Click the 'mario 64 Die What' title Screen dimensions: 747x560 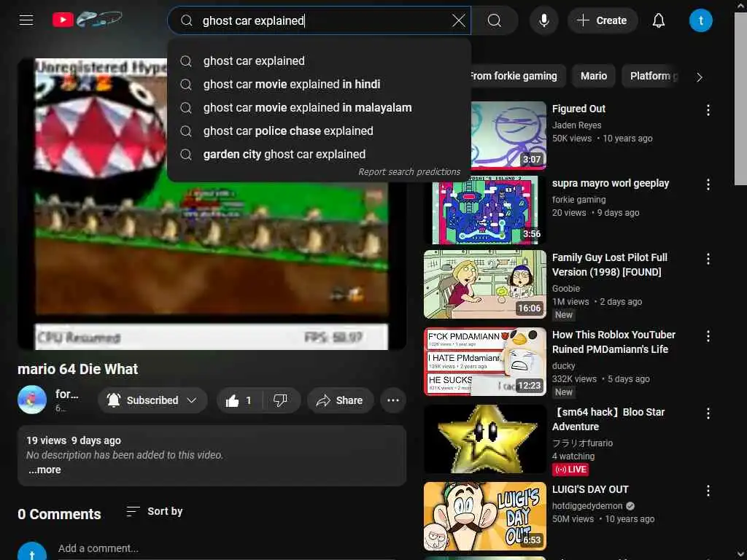[x=77, y=369]
